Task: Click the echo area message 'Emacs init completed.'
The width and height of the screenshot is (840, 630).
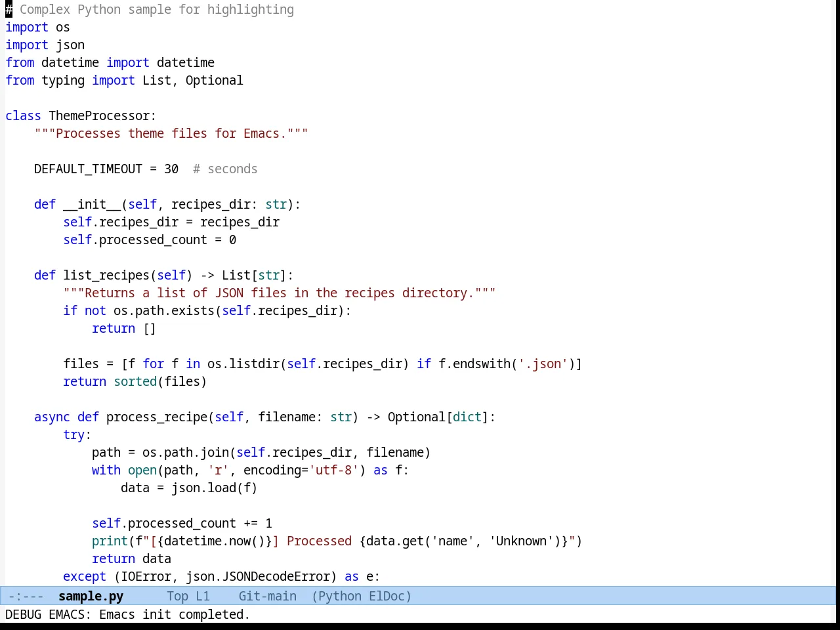Action: pyautogui.click(x=175, y=614)
